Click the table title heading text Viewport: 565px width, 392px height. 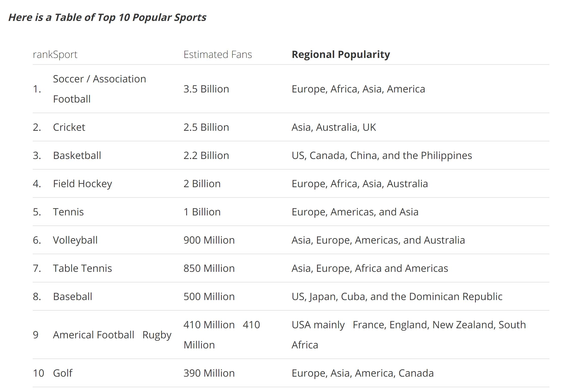[x=107, y=17]
